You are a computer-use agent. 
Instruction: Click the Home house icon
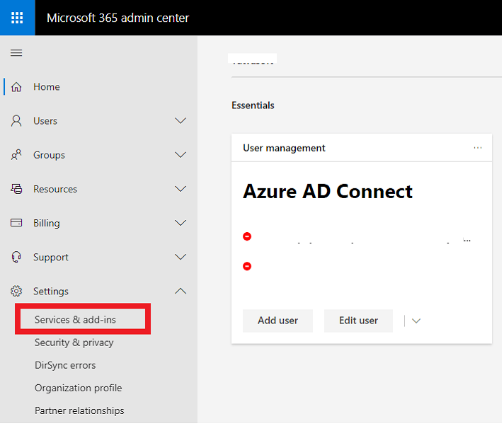pyautogui.click(x=16, y=87)
